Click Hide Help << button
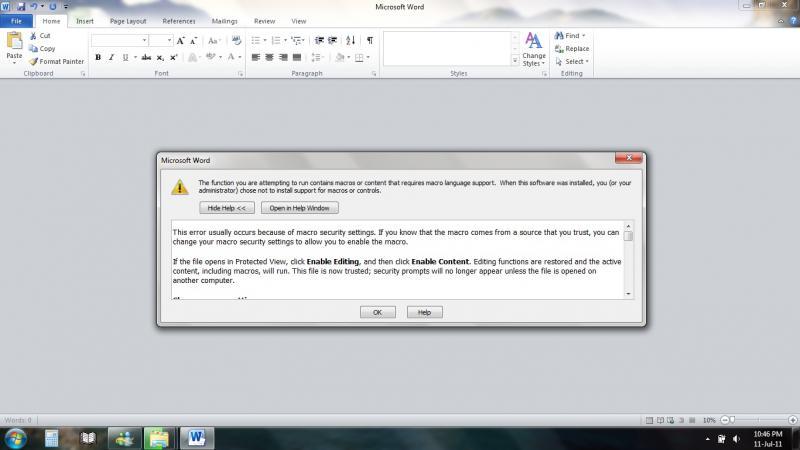 227,208
